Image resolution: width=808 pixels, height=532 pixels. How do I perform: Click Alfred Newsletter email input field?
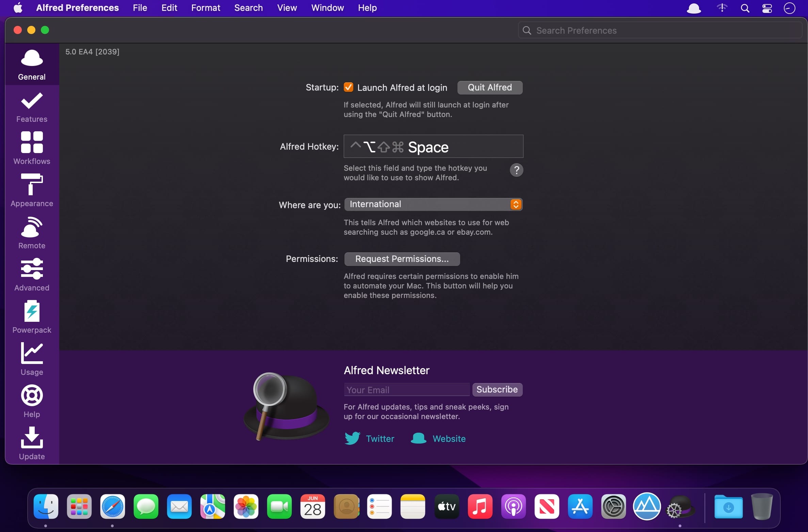coord(406,389)
